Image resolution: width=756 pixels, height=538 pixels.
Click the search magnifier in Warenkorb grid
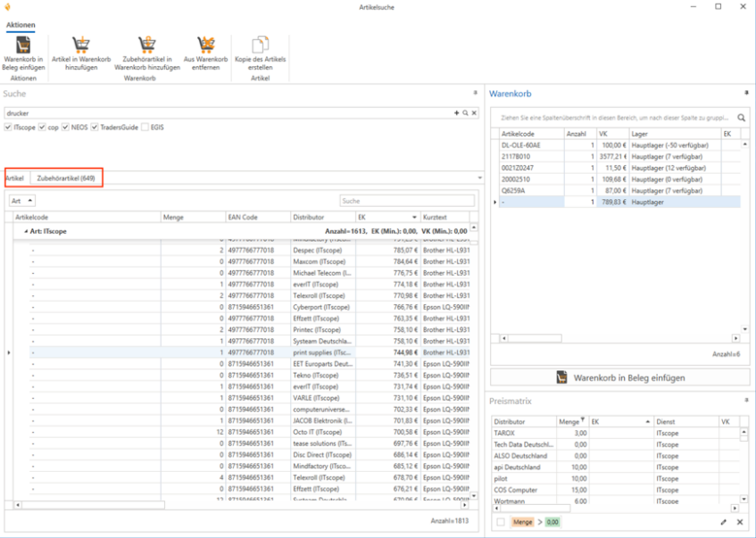[741, 117]
